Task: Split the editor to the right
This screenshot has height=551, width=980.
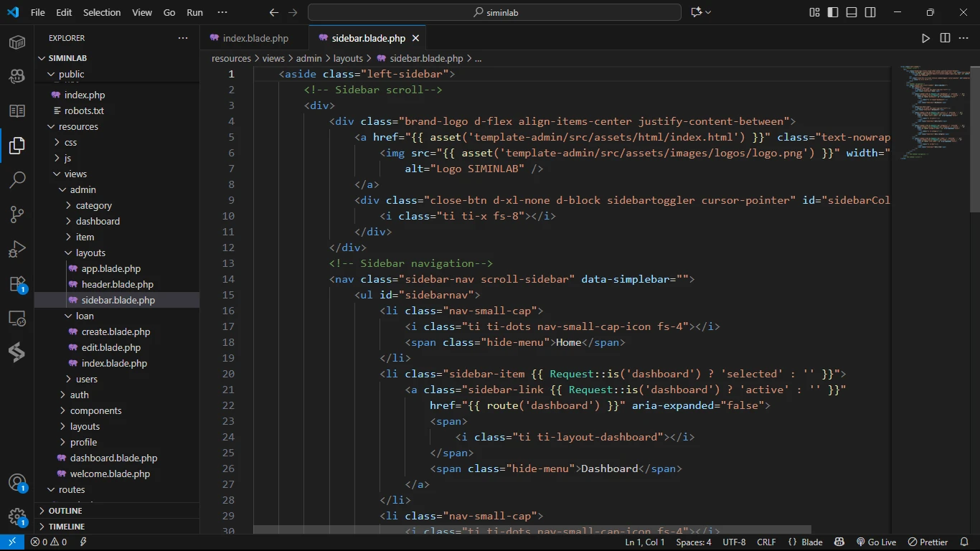Action: (945, 38)
